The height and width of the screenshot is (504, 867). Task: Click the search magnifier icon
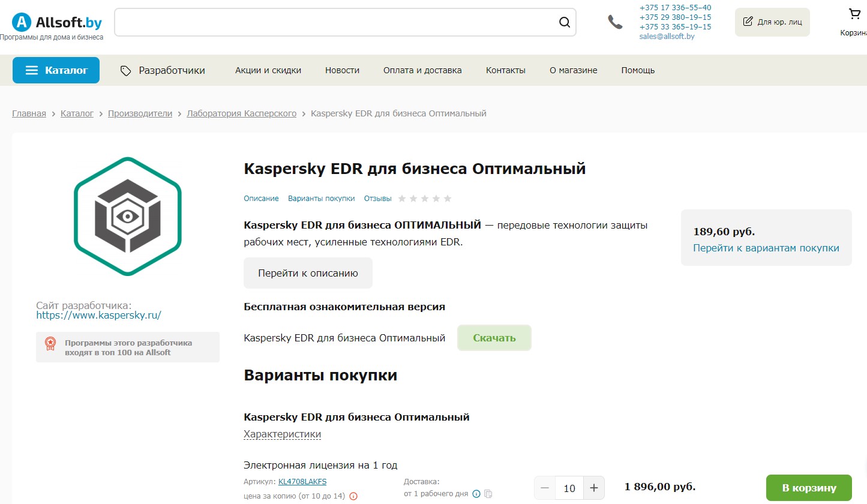tap(564, 22)
